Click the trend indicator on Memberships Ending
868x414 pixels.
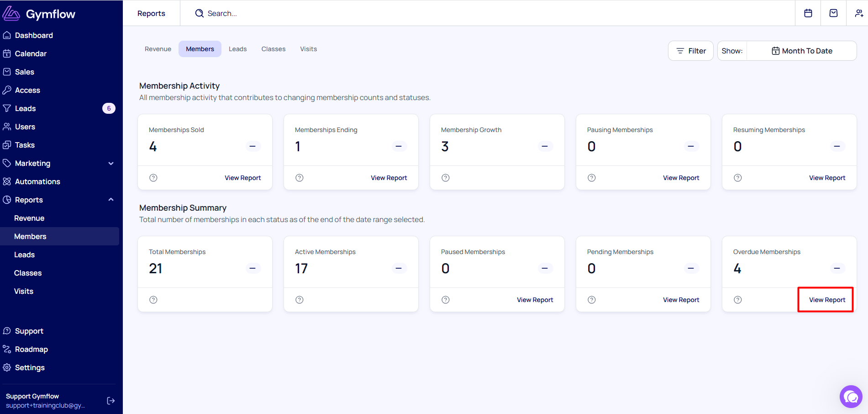(399, 146)
